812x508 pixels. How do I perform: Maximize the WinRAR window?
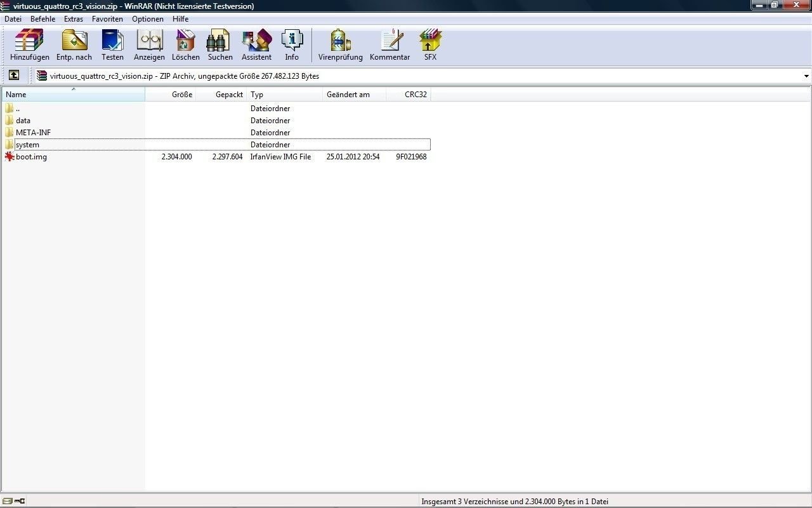tap(775, 5)
